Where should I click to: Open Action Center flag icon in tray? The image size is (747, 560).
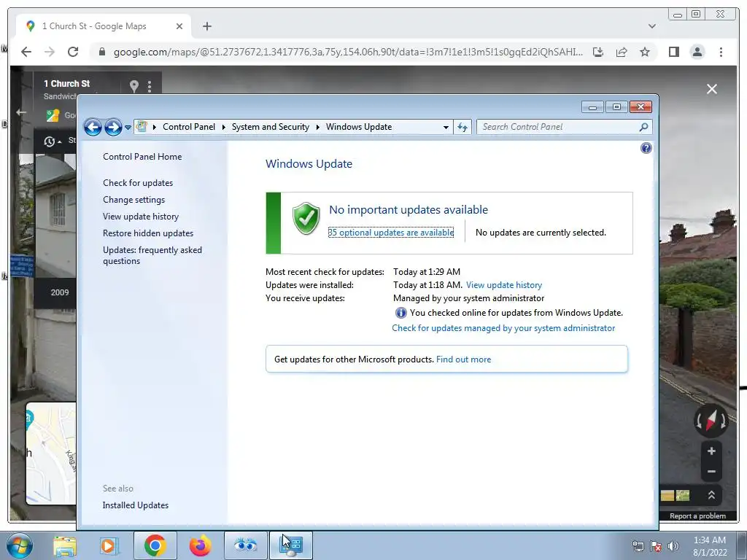coord(656,546)
